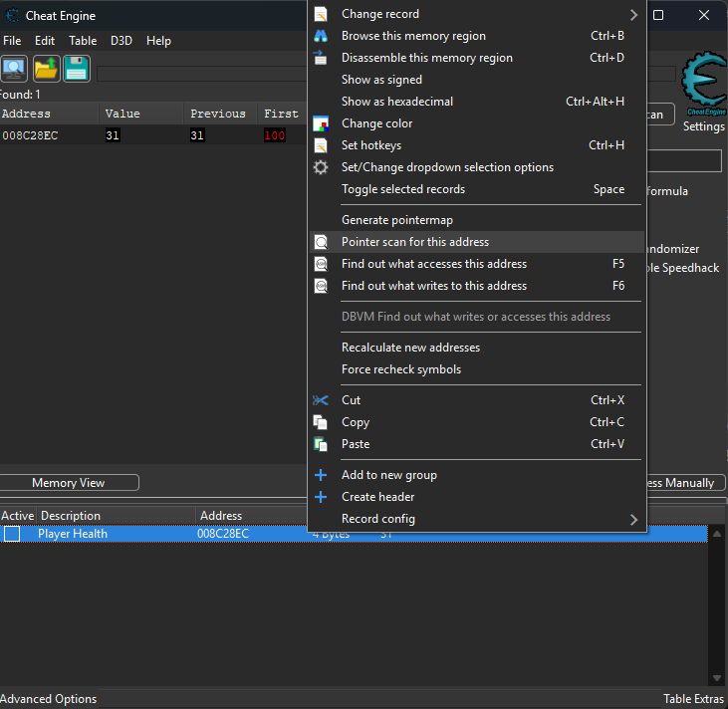Image resolution: width=728 pixels, height=709 pixels.
Task: Select the 008C28EC address result row
Action: click(x=30, y=135)
